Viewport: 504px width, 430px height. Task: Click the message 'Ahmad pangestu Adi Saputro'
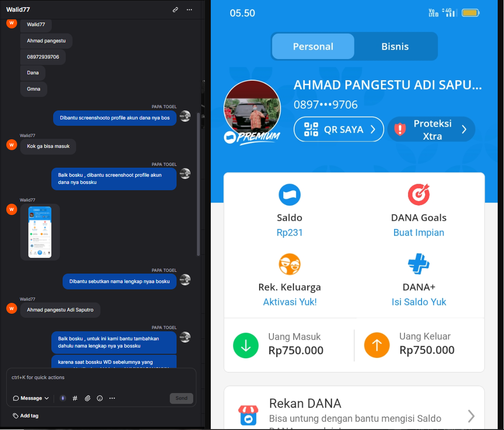pos(60,310)
